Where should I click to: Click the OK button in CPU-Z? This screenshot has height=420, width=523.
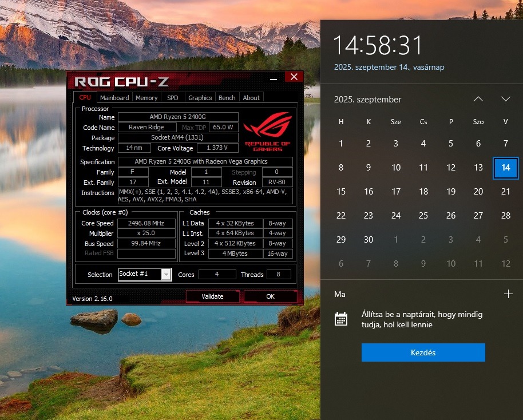270,296
